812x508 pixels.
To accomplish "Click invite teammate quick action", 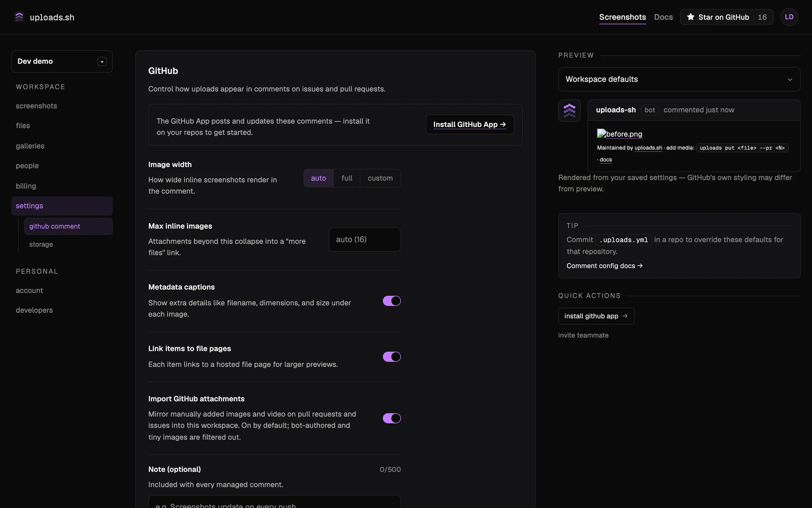I will 583,335.
